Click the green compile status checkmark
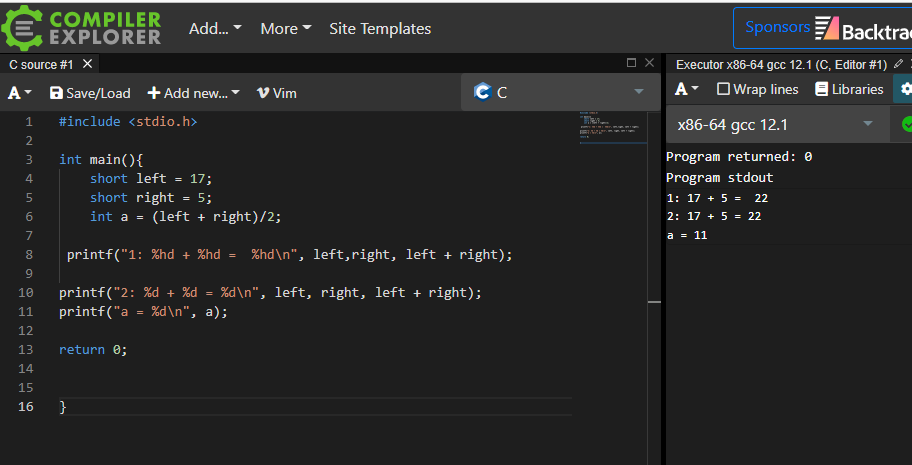The image size is (912, 465). [906, 124]
